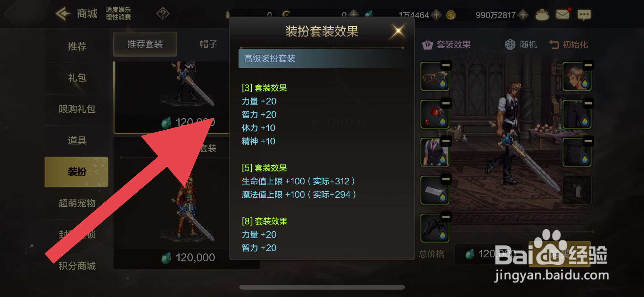Reset outfit with 初始化 icon
Screen dimensions: 644x297
[554, 45]
